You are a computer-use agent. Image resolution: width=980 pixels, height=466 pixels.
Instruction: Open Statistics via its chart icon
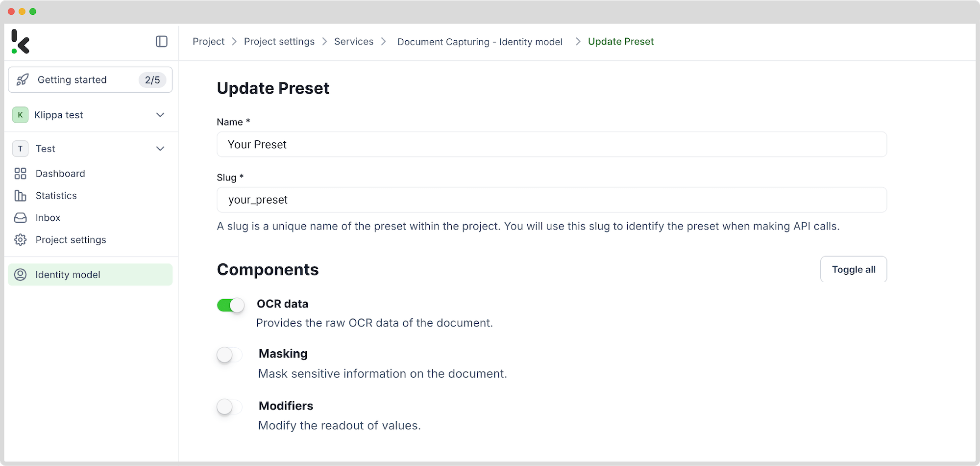pos(20,196)
